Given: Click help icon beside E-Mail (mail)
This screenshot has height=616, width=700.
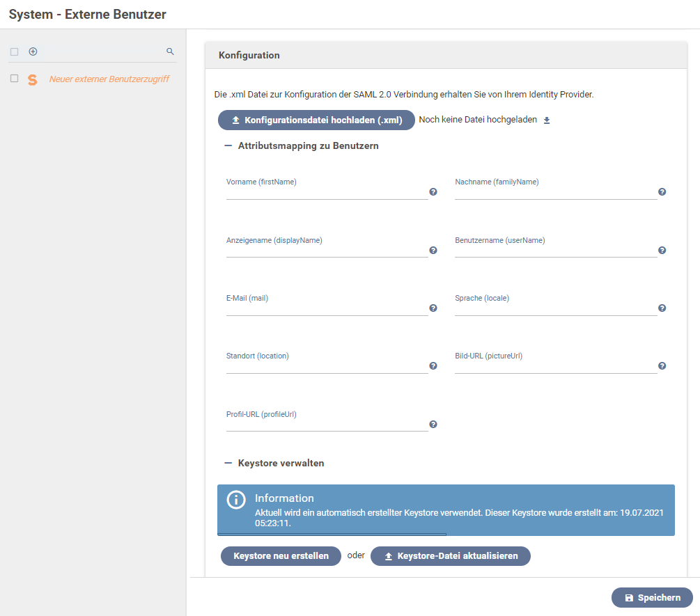Looking at the screenshot, I should click(433, 308).
